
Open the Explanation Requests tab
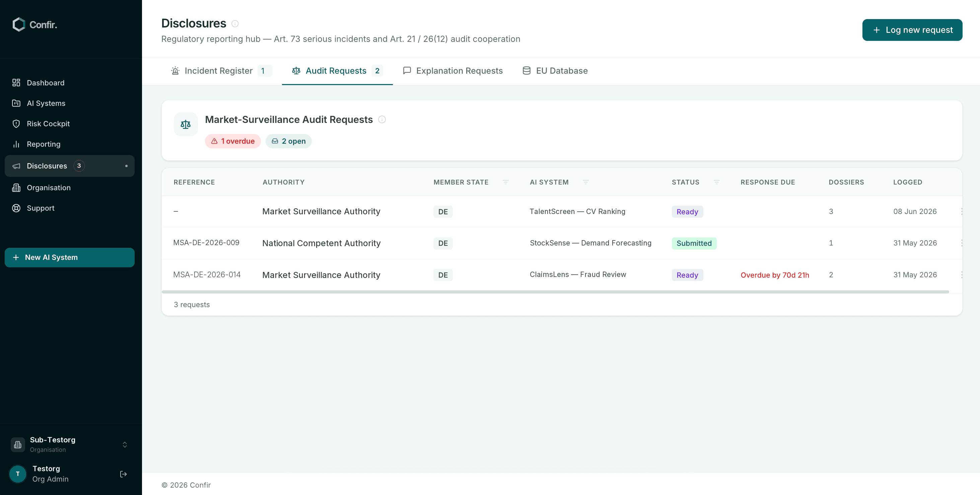(453, 71)
